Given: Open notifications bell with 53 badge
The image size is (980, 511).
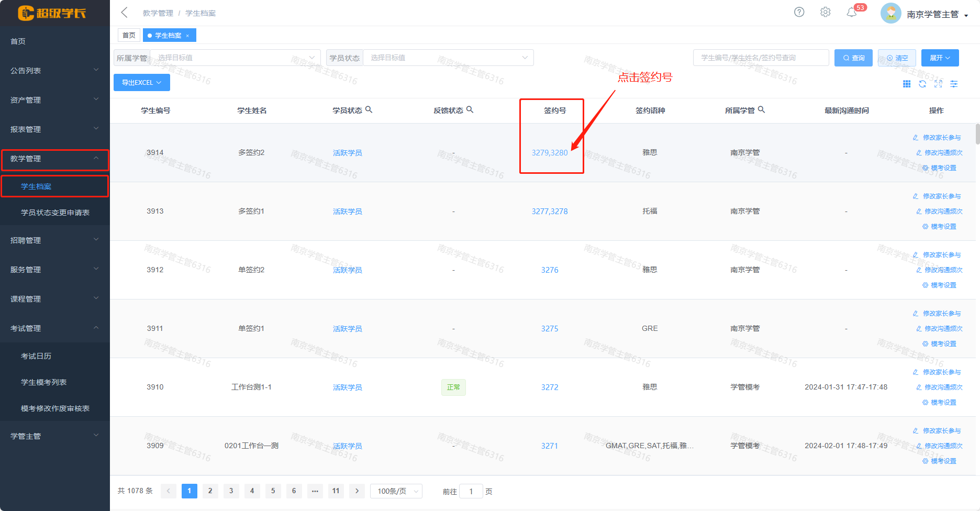Looking at the screenshot, I should click(852, 13).
